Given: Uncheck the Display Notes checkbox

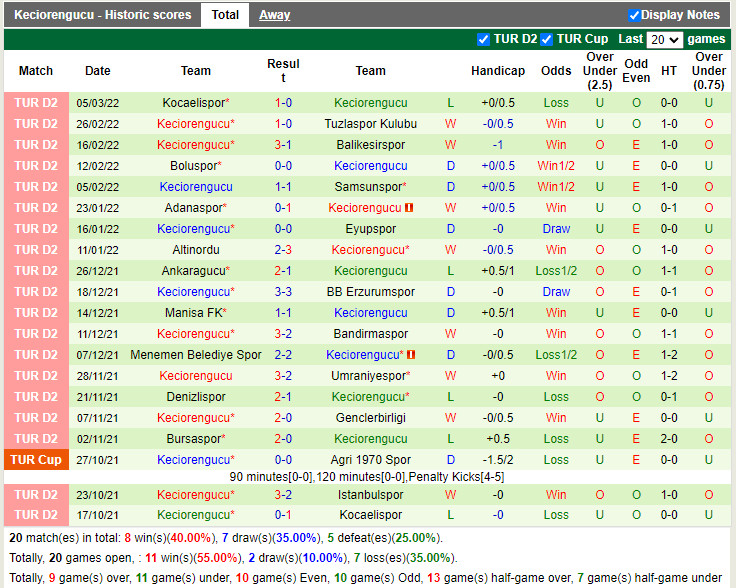Looking at the screenshot, I should (x=634, y=15).
